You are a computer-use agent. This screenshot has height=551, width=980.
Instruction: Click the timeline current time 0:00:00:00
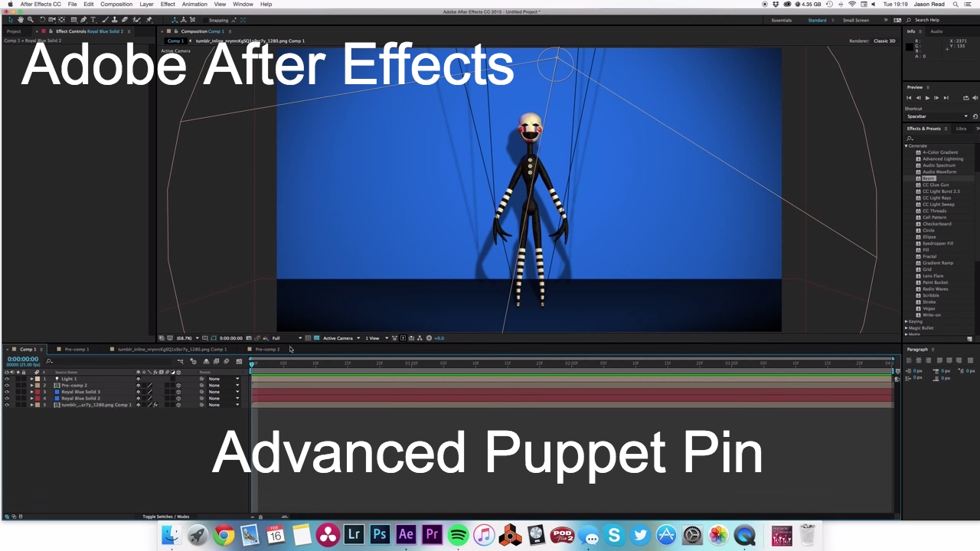(x=23, y=359)
